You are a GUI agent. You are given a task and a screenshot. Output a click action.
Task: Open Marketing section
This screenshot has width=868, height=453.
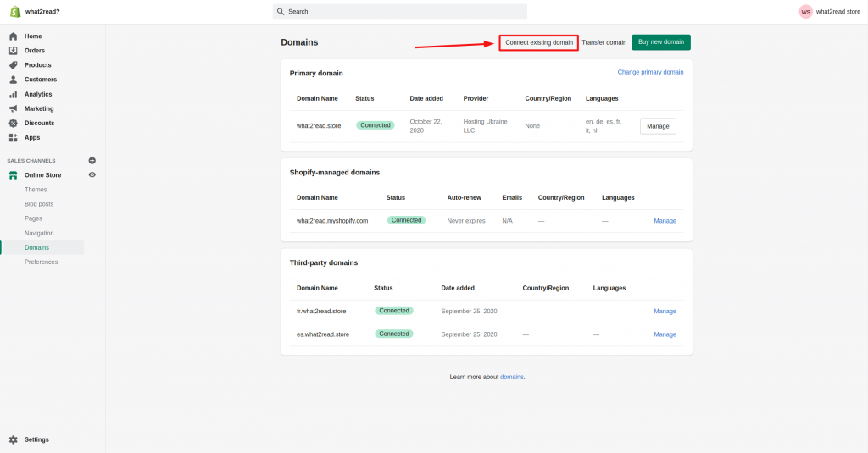click(39, 108)
